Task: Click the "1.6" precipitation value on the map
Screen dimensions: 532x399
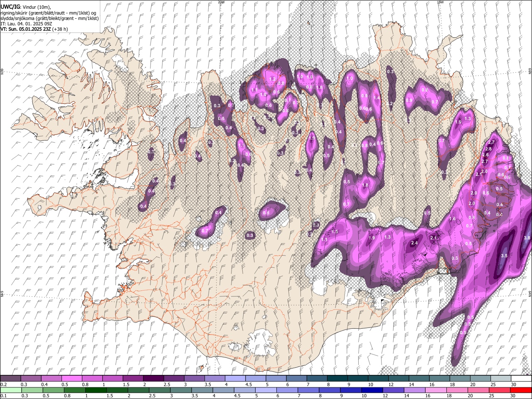Action: click(453, 219)
